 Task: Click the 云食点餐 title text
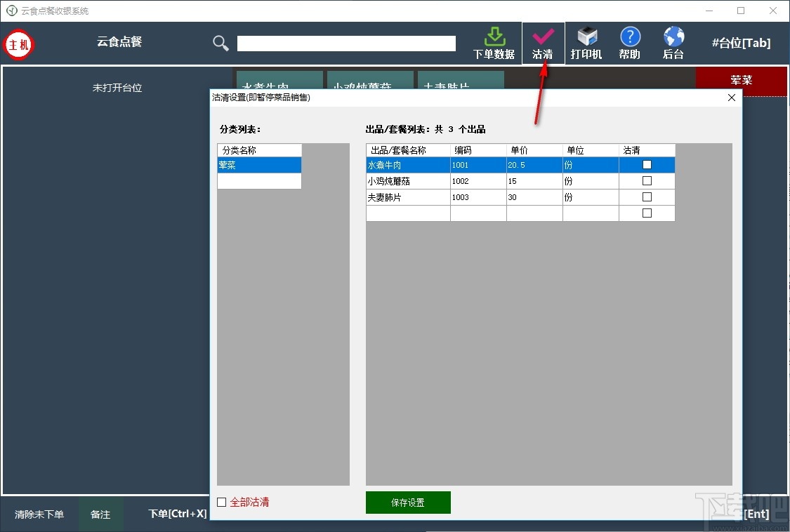click(x=119, y=42)
